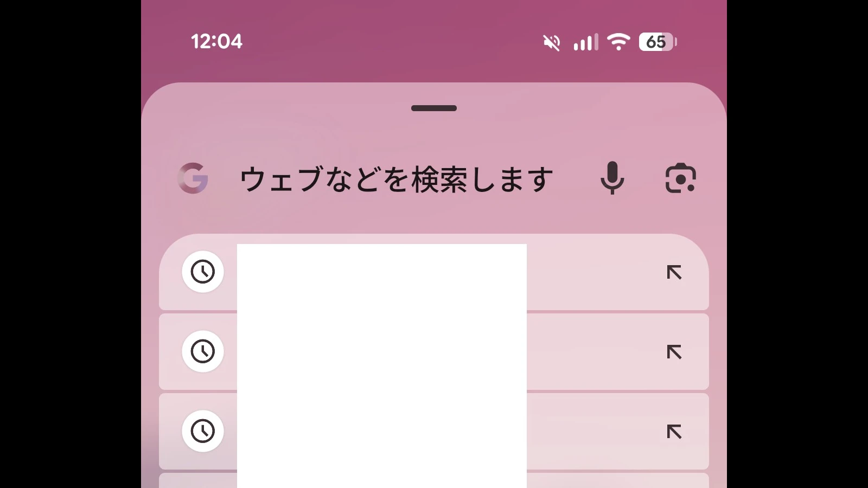Tap the third history clock icon
Screen dimensions: 868x488
pos(203,431)
